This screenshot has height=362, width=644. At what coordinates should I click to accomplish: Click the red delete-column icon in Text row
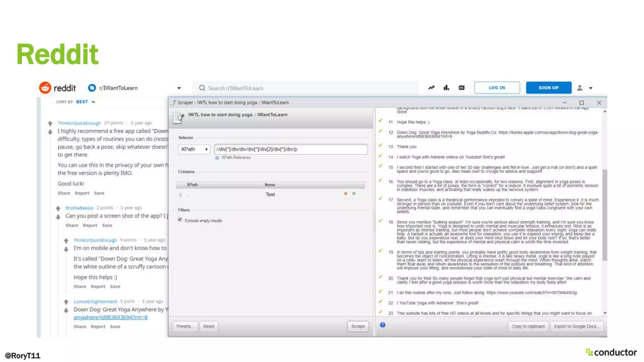click(x=345, y=194)
